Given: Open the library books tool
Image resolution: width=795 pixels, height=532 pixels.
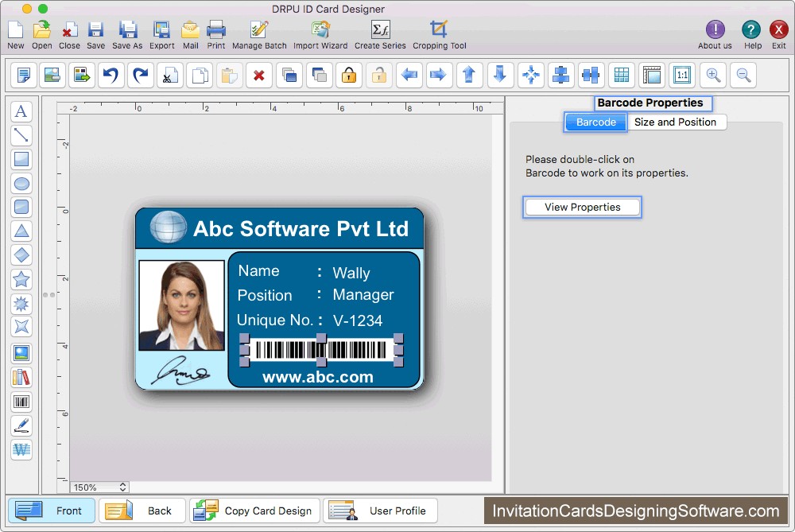Looking at the screenshot, I should point(21,377).
